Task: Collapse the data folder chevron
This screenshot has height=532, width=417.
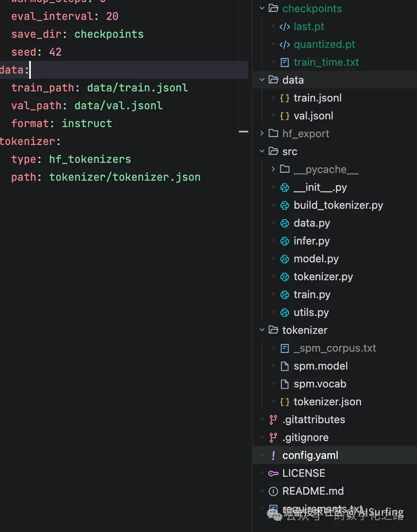Action: pos(262,80)
